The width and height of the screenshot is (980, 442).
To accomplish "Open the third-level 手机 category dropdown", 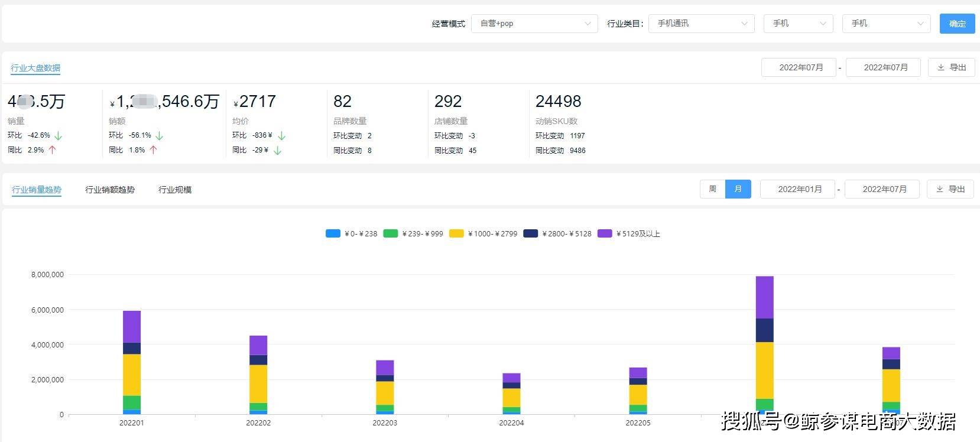I will click(886, 24).
